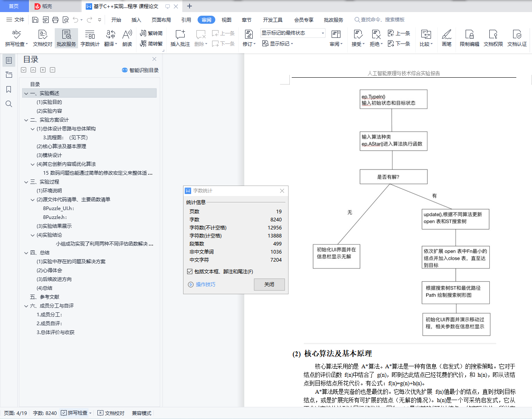Click 关闭 button in word count dialog
The width and height of the screenshot is (532, 419).
click(269, 285)
